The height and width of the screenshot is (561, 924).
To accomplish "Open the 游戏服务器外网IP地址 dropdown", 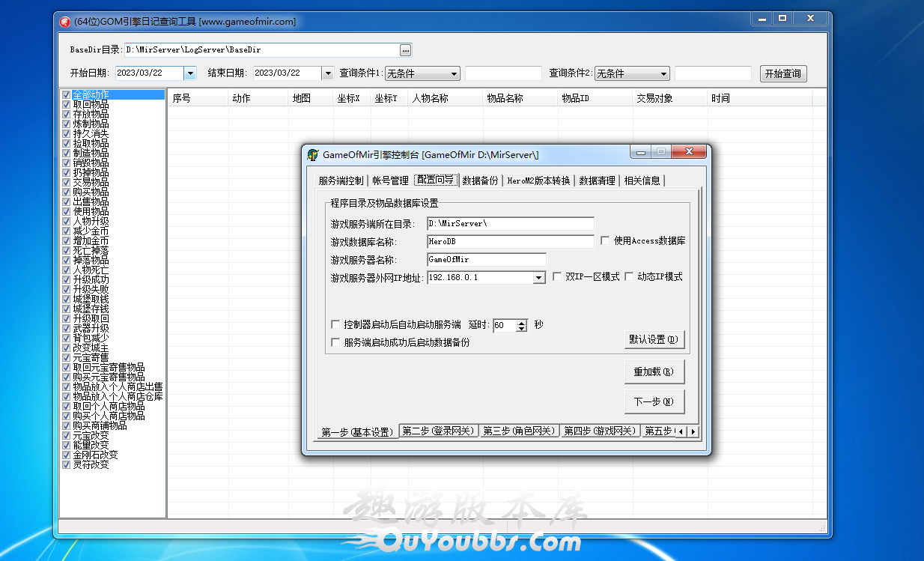I will [538, 278].
